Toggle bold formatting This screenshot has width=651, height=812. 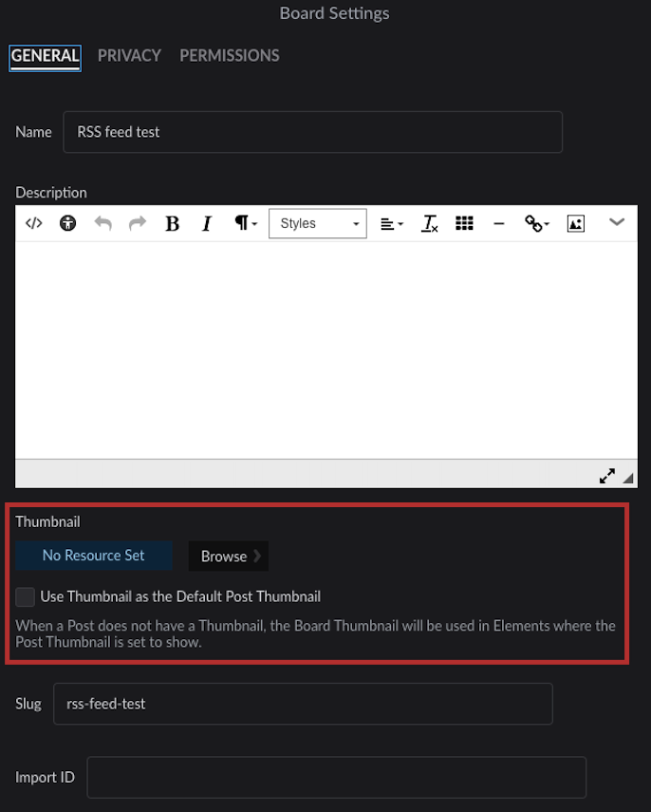pos(173,223)
